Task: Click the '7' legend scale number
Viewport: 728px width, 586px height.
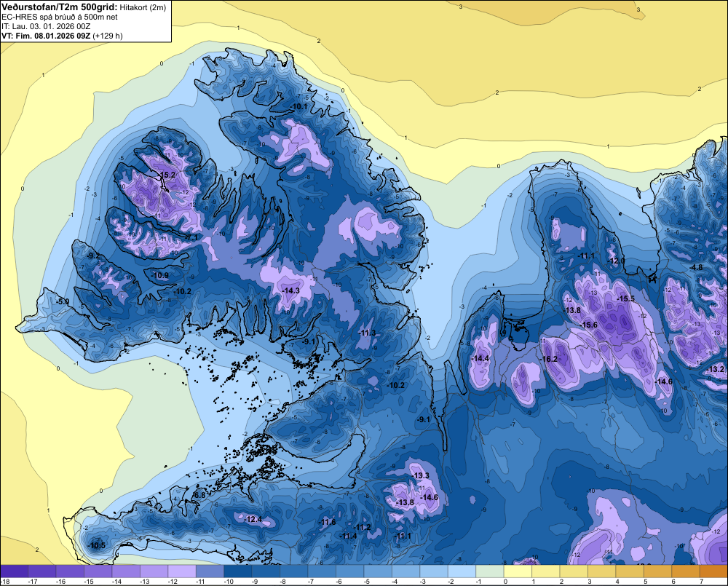Action: (x=702, y=582)
